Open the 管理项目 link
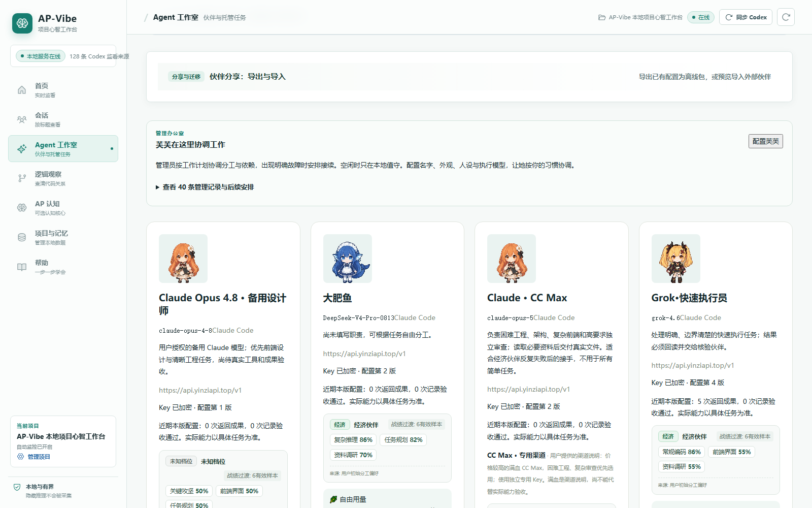812x508 pixels. click(39, 457)
